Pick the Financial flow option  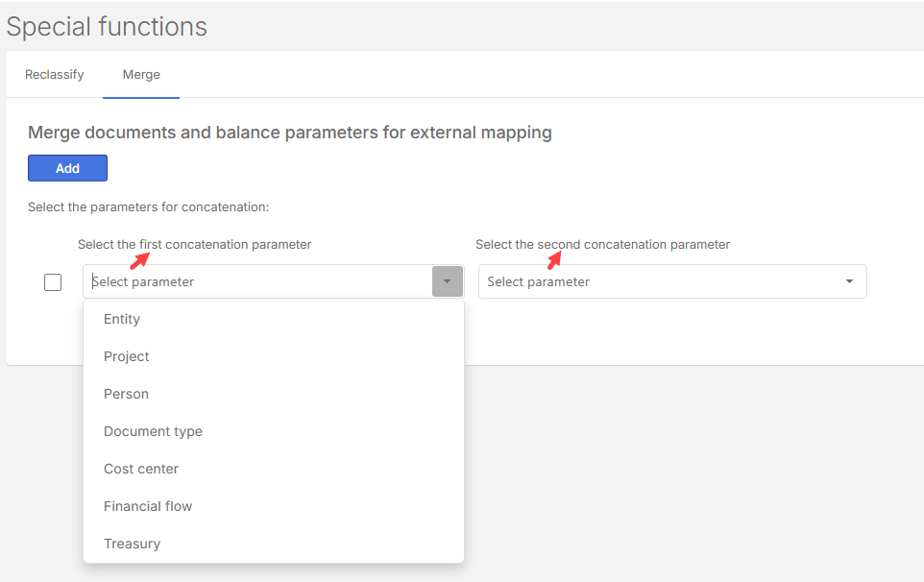[148, 506]
